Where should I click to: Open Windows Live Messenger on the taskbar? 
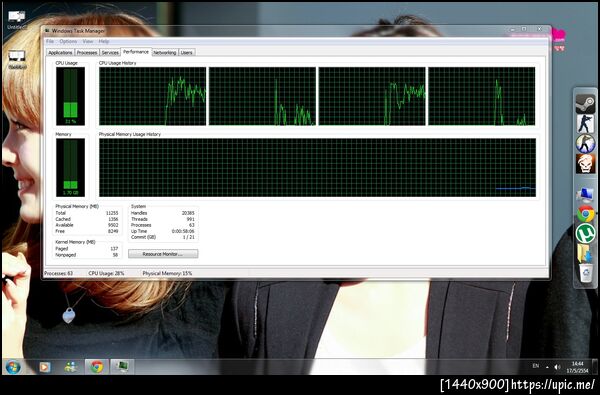pyautogui.click(x=70, y=367)
